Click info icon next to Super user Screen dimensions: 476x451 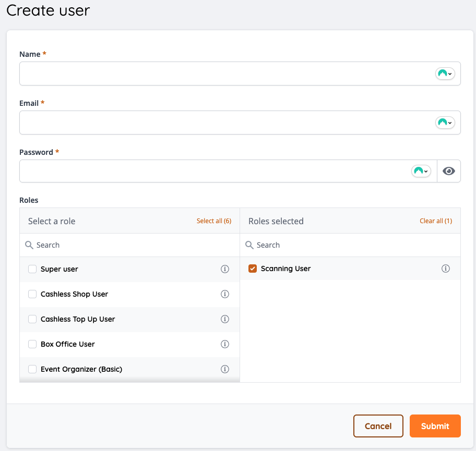(x=225, y=269)
